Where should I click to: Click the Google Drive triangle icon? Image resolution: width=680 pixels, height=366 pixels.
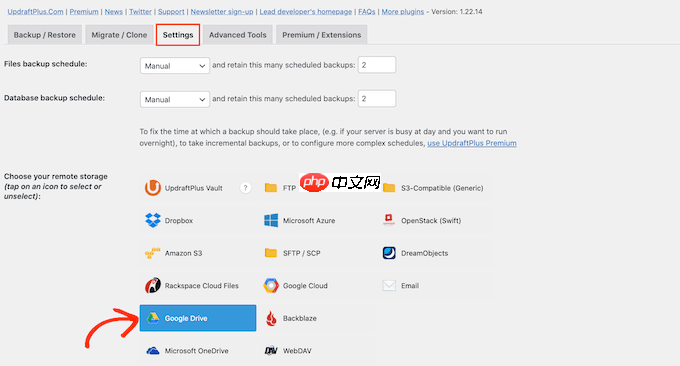pyautogui.click(x=153, y=318)
